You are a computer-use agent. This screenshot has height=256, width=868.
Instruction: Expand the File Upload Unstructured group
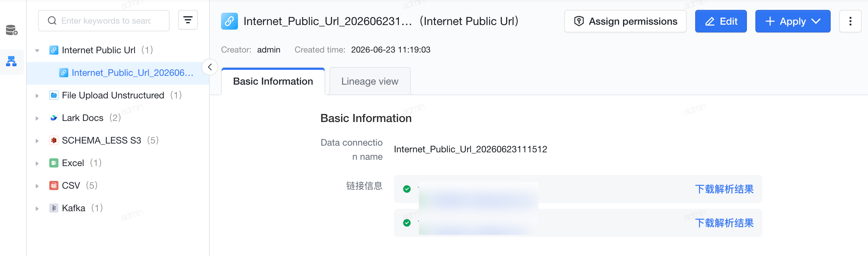point(37,96)
